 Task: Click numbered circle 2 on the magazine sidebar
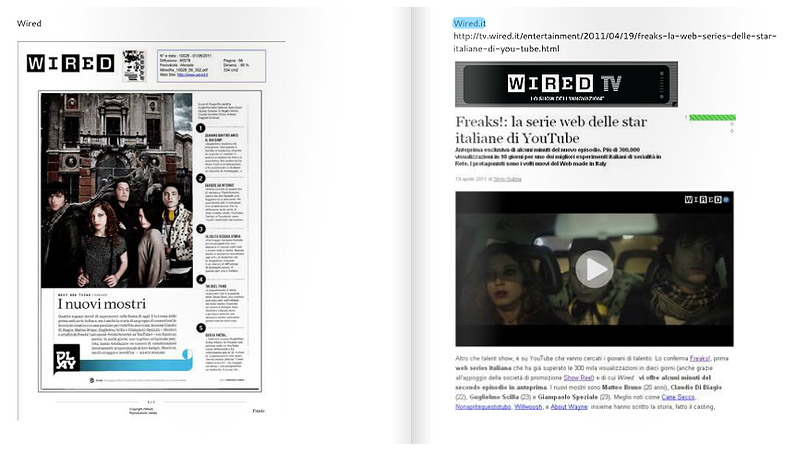point(201,178)
